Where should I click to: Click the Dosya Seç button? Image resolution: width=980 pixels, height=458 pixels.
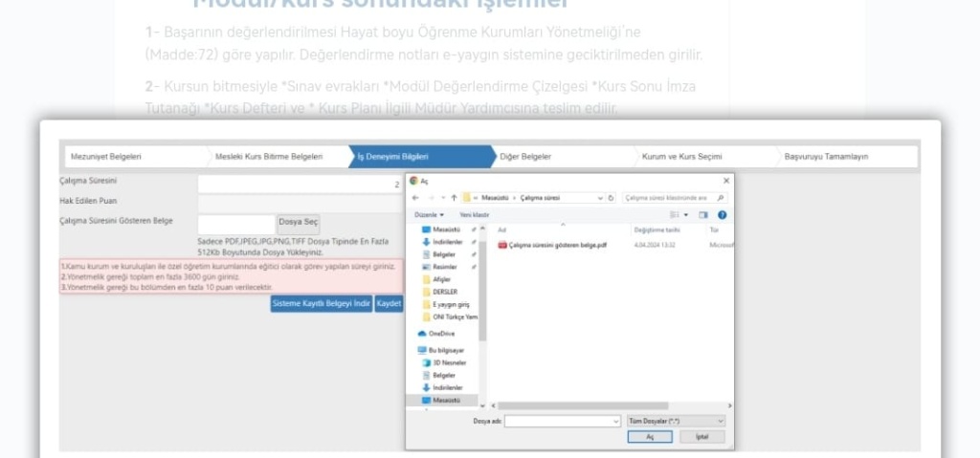pos(298,222)
